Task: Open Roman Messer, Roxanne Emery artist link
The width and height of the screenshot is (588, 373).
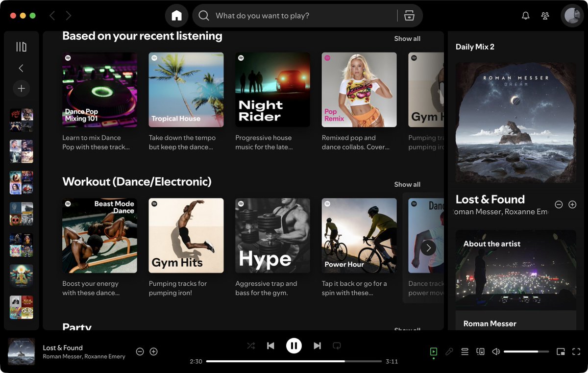Action: coord(84,356)
